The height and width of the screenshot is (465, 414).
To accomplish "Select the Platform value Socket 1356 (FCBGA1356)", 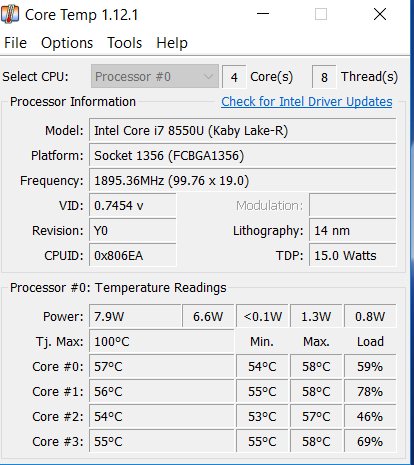I will [x=243, y=155].
